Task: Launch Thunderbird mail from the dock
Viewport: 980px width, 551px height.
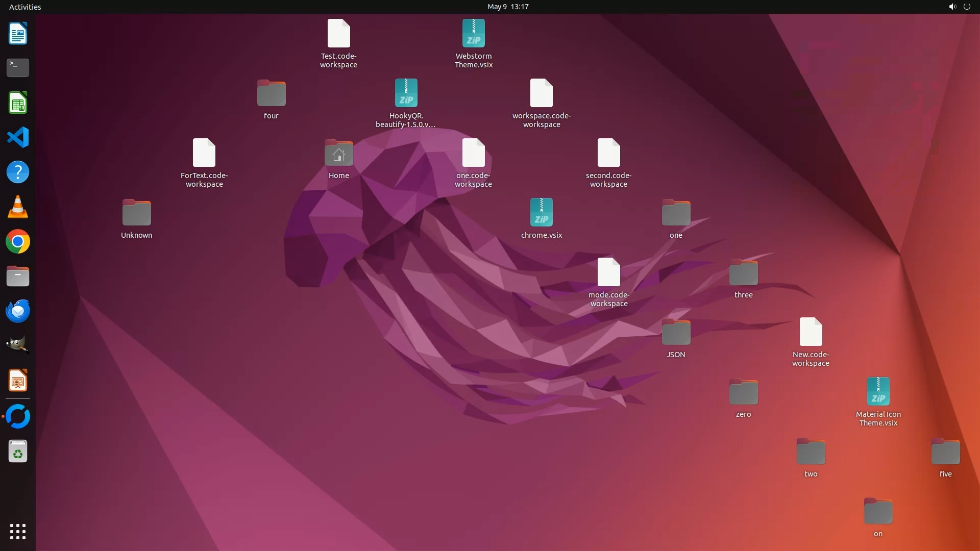Action: (x=18, y=311)
